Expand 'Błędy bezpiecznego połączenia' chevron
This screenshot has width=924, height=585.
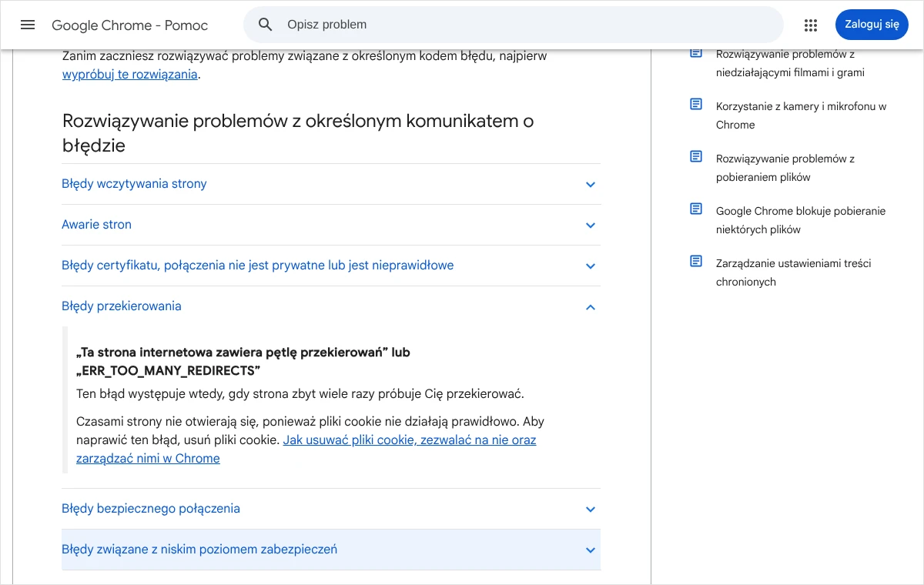pos(591,510)
